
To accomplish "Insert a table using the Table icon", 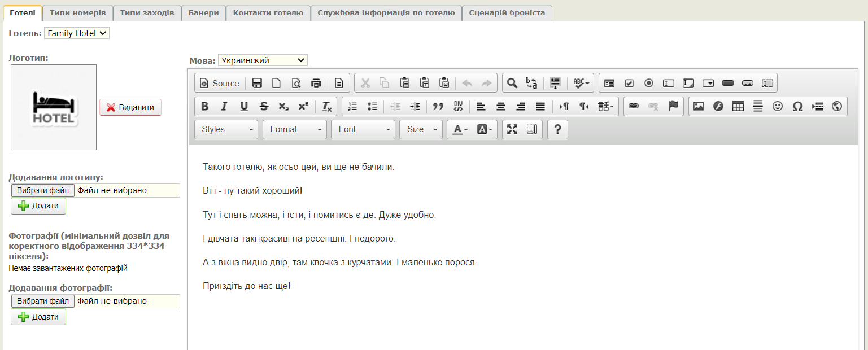I will [738, 106].
